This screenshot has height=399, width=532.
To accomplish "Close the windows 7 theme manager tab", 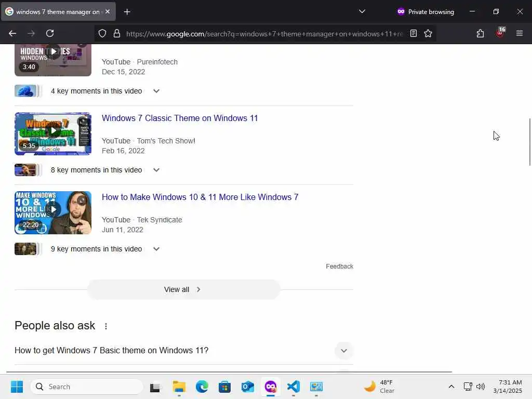I will 108,11.
